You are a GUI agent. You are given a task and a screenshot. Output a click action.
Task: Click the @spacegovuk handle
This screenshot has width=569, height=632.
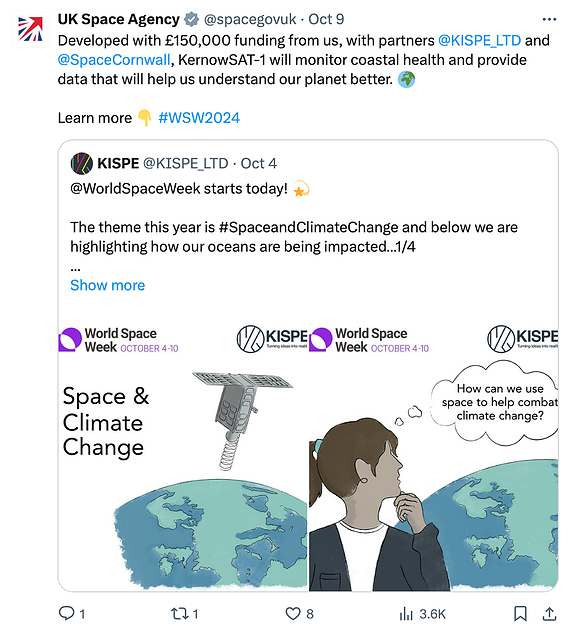(250, 19)
